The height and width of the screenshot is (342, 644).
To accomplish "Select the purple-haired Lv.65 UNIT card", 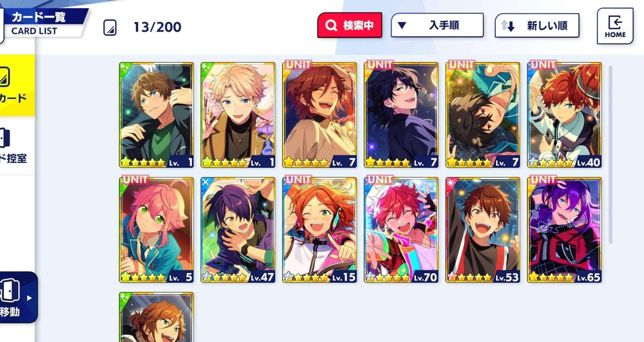I will (564, 230).
